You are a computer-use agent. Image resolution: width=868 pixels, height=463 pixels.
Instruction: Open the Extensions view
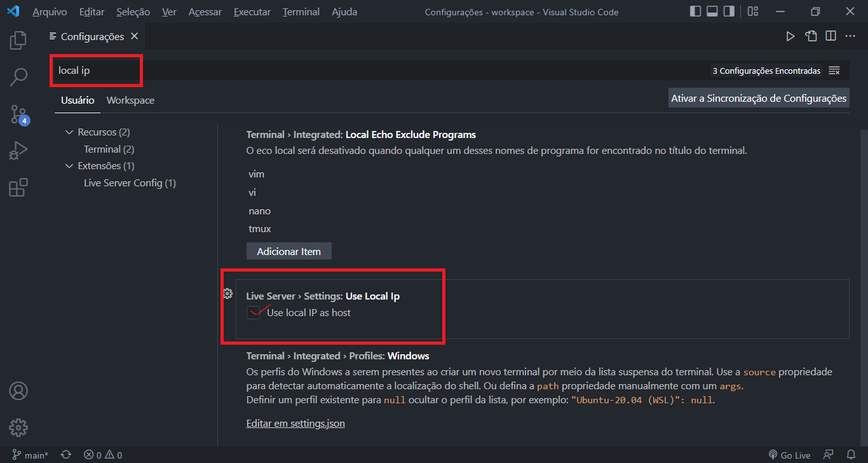tap(18, 188)
